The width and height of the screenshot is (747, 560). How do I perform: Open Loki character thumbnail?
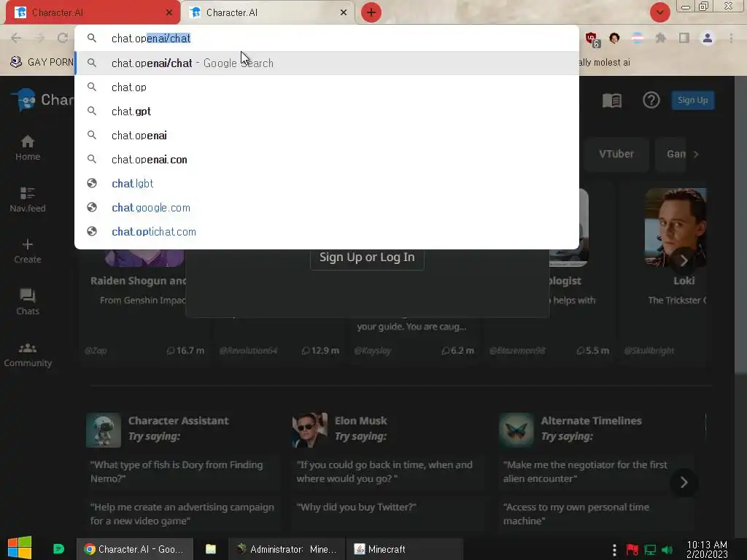pyautogui.click(x=676, y=227)
